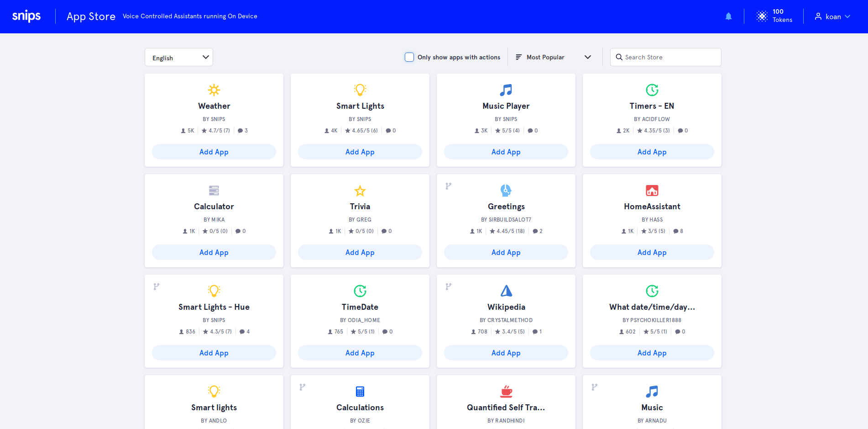Viewport: 868px width, 429px height.
Task: Open the notifications bell
Action: (728, 16)
